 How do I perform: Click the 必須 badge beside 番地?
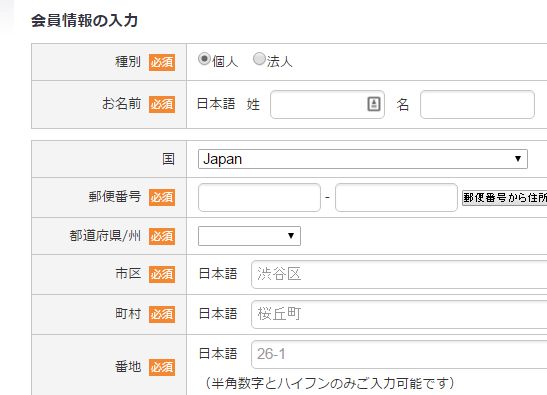coord(162,367)
